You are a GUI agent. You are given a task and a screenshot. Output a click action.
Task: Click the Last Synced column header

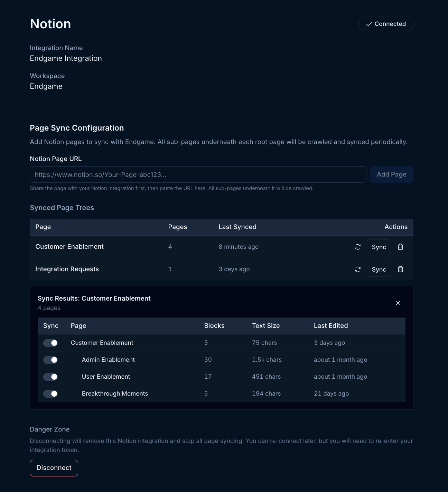[237, 227]
